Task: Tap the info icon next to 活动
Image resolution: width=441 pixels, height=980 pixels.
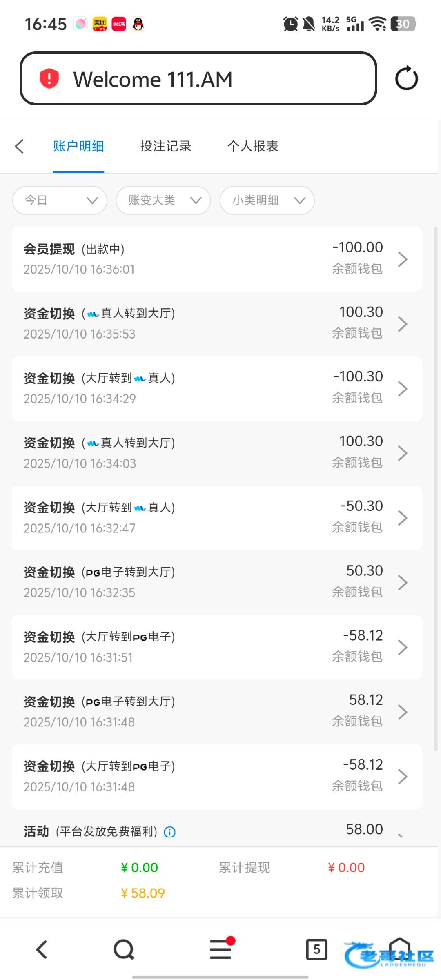Action: [169, 832]
